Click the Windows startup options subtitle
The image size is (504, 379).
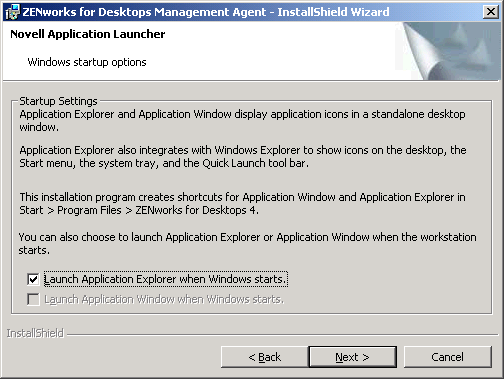coord(87,62)
